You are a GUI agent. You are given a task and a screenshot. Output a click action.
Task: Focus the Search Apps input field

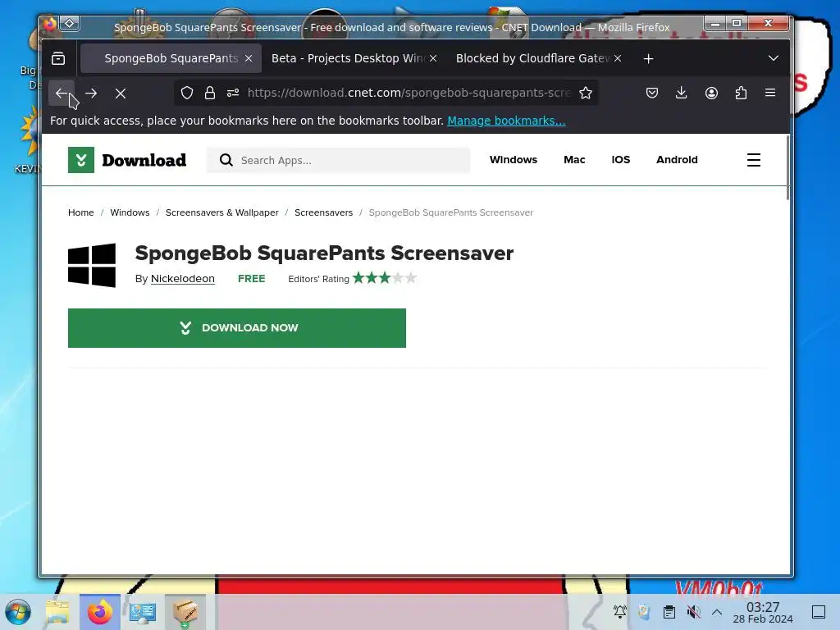(339, 160)
